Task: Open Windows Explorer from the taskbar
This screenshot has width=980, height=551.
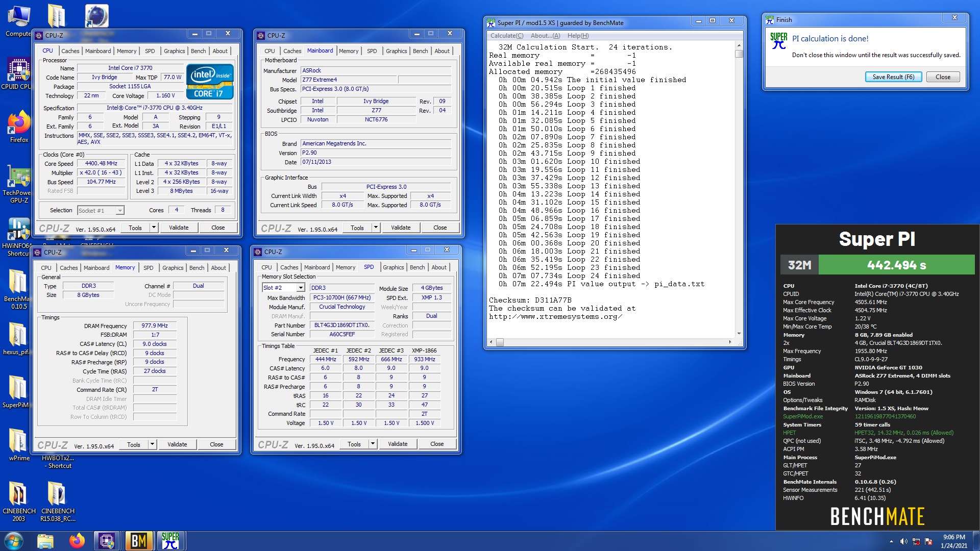Action: pyautogui.click(x=45, y=541)
